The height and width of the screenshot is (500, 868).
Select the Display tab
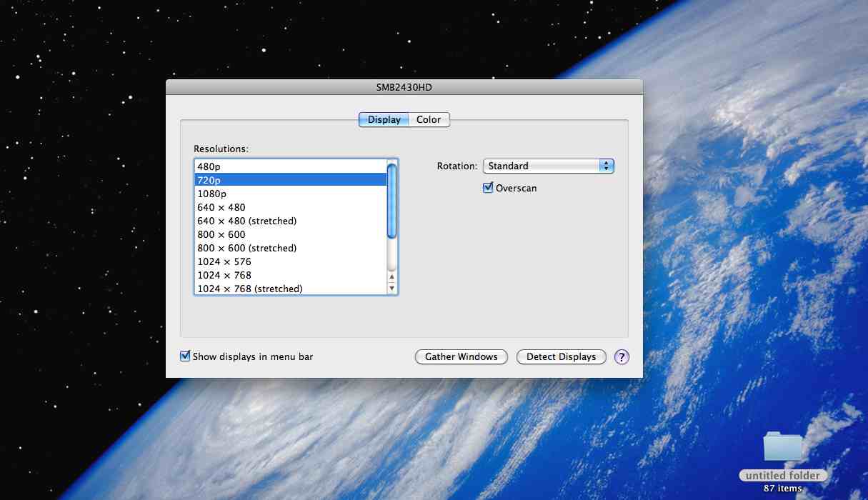(384, 120)
